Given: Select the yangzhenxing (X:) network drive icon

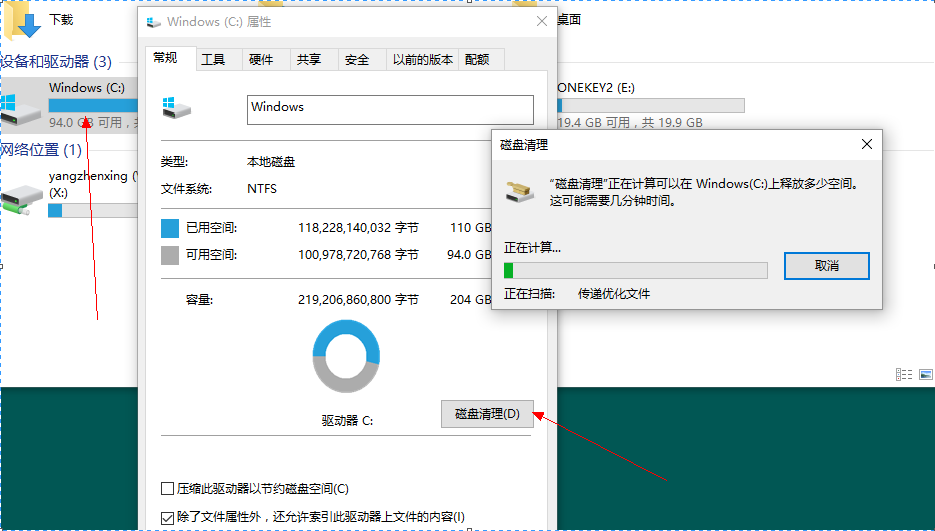Looking at the screenshot, I should point(20,196).
